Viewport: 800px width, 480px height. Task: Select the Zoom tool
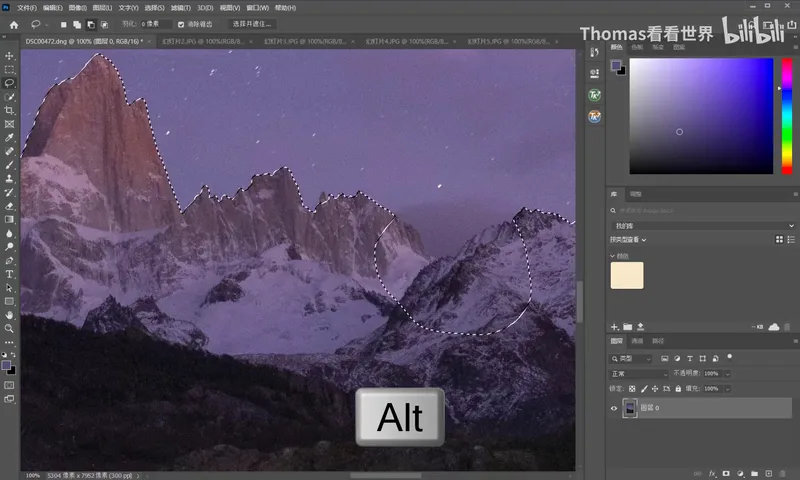(9, 329)
